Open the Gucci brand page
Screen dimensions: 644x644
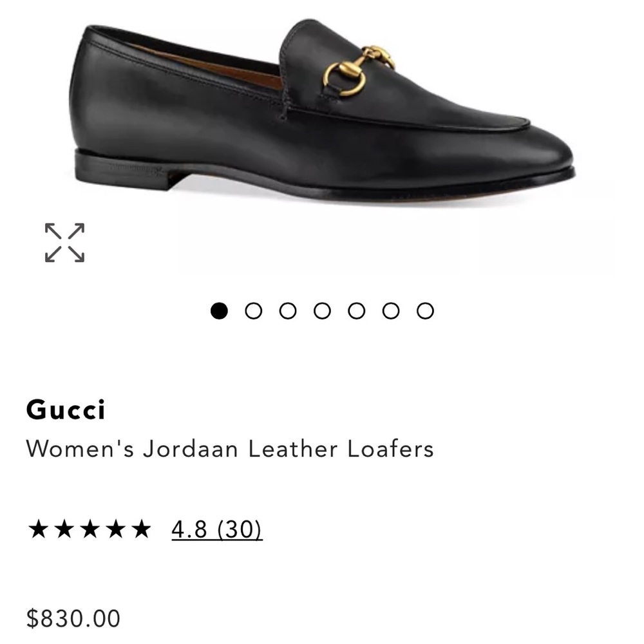pyautogui.click(x=68, y=410)
